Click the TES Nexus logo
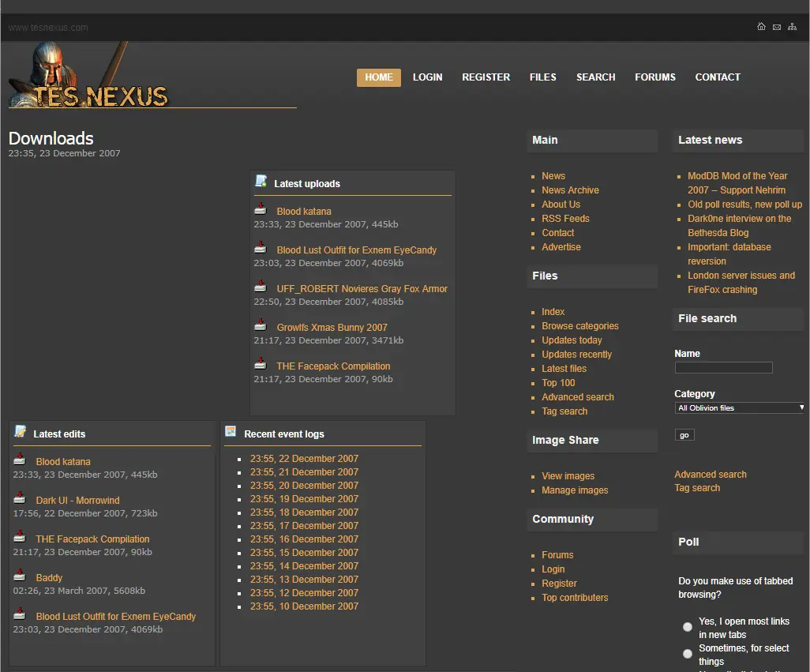The width and height of the screenshot is (810, 672). point(89,75)
